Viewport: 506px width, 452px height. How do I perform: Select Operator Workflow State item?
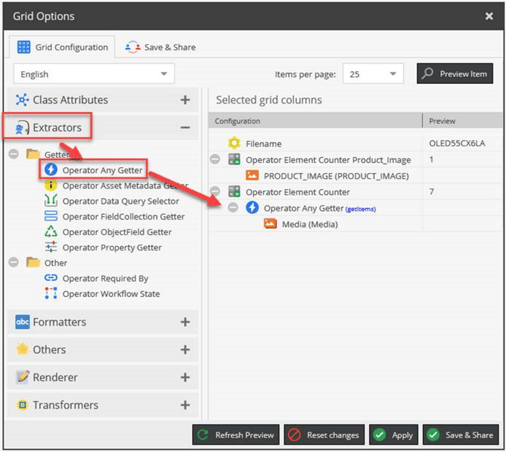click(x=111, y=294)
